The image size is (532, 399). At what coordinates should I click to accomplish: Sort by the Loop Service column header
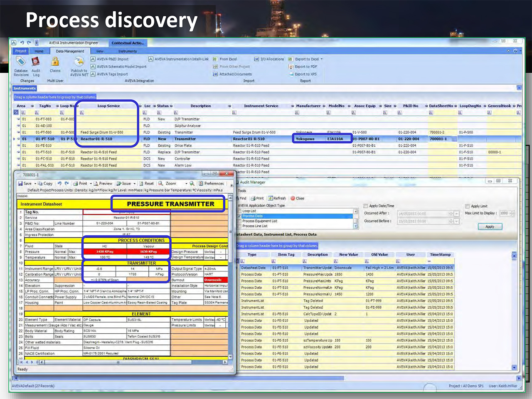108,106
